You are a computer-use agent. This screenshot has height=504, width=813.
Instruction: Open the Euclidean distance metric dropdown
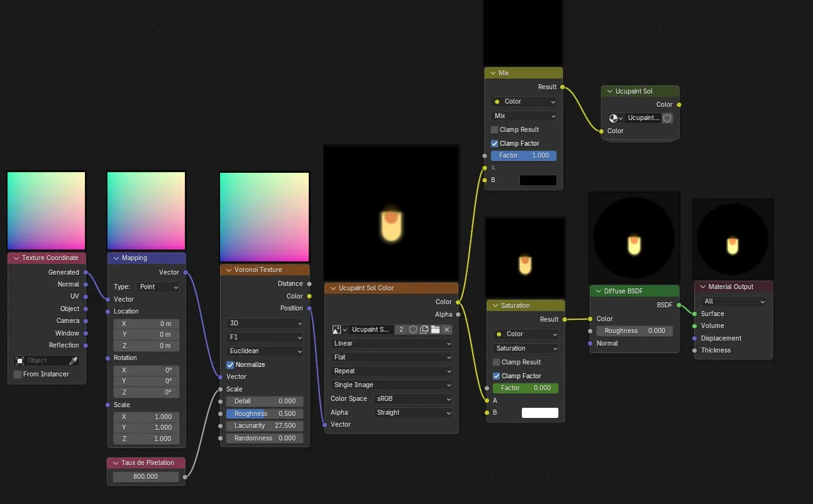(x=265, y=351)
